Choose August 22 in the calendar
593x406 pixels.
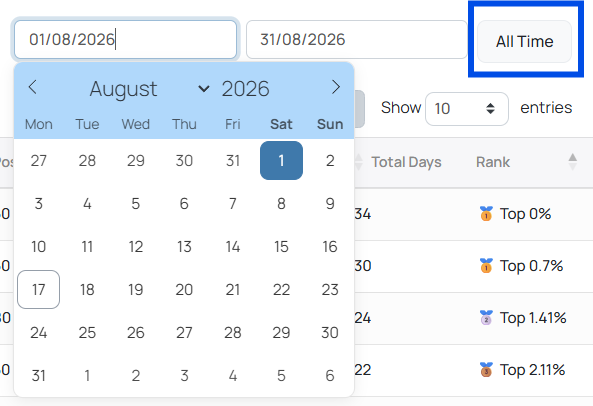(281, 290)
